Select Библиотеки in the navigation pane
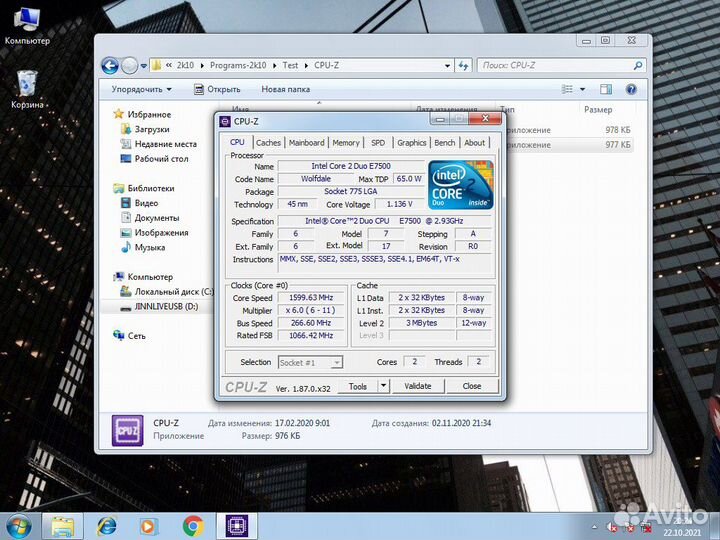 (x=144, y=188)
